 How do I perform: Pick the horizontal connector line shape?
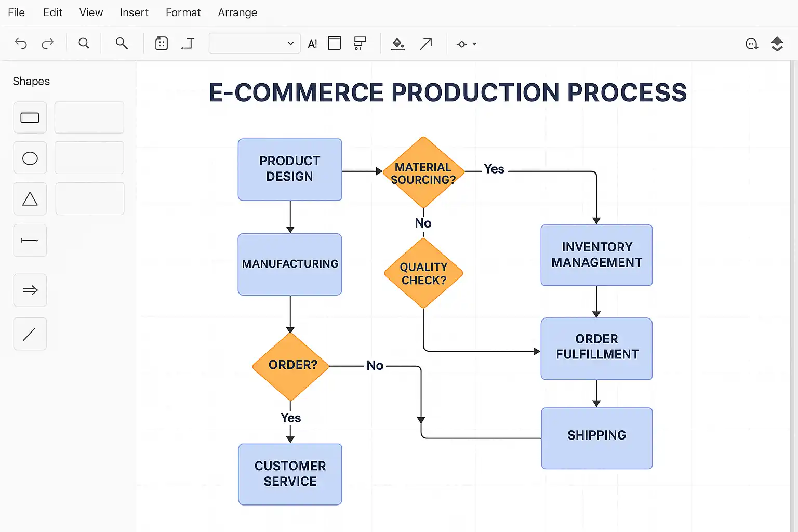tap(30, 240)
